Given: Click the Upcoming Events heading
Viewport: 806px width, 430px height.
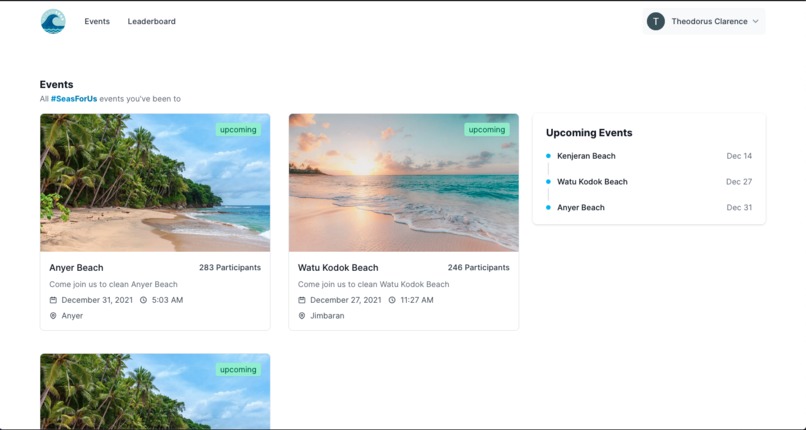Looking at the screenshot, I should (589, 133).
